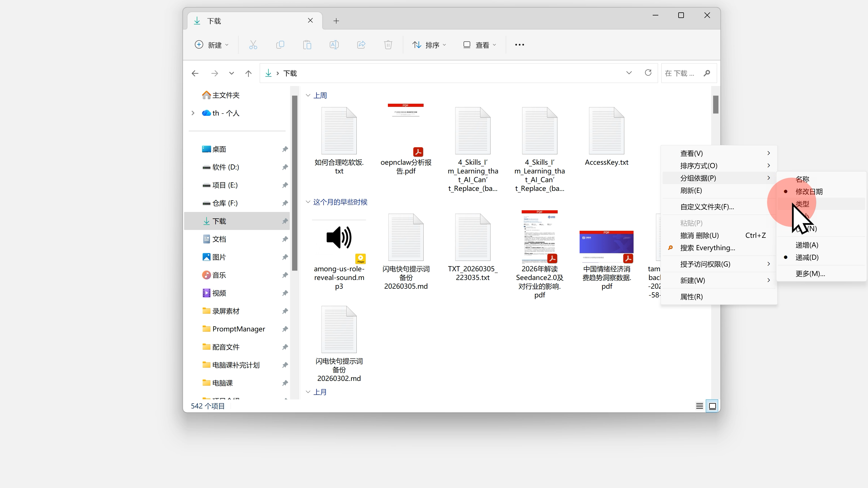Click the Rename icon in toolbar
The height and width of the screenshot is (488, 868).
[334, 45]
